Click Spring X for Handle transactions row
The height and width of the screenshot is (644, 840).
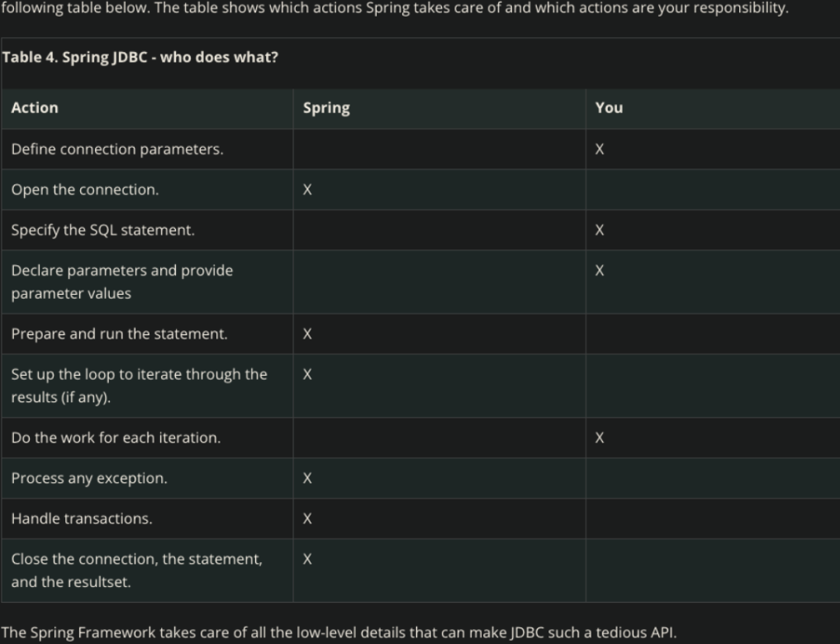point(307,519)
